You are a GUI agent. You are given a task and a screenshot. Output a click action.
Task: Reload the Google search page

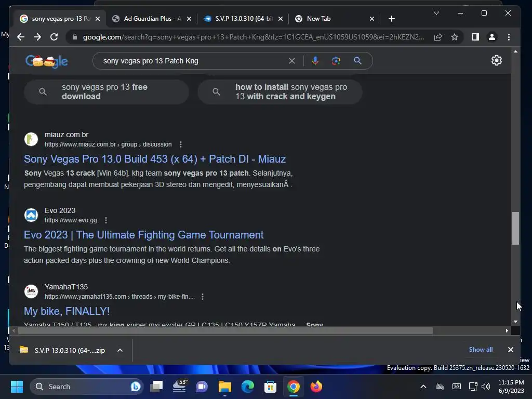pos(54,37)
